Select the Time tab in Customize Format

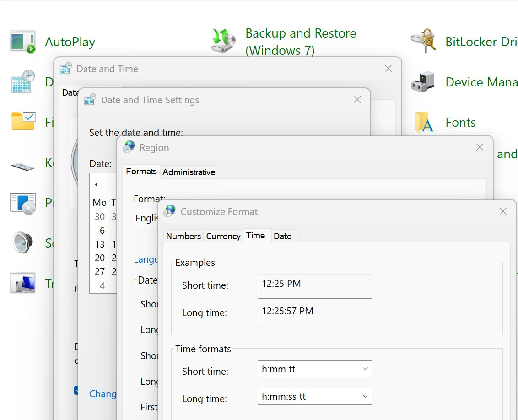(257, 236)
